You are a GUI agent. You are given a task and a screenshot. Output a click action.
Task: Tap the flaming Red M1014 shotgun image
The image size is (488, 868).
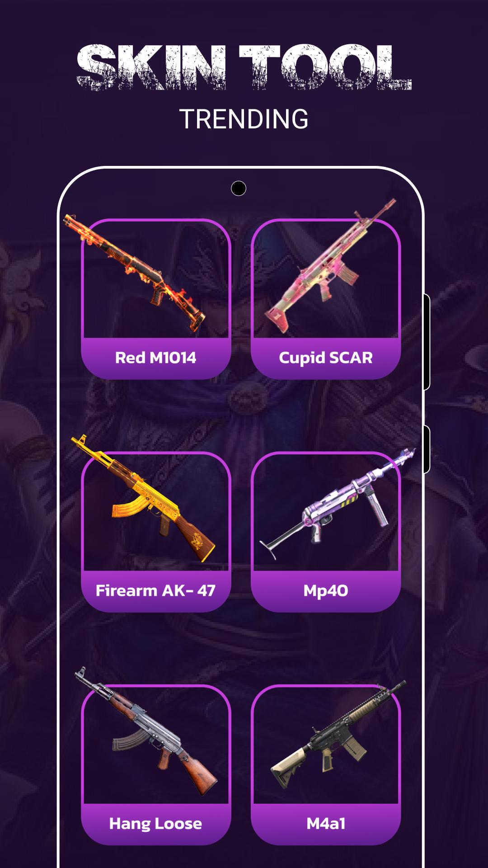tap(134, 273)
